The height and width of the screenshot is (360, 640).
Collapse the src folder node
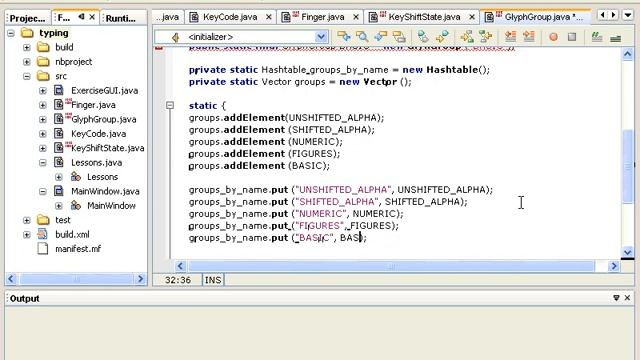pos(27,76)
